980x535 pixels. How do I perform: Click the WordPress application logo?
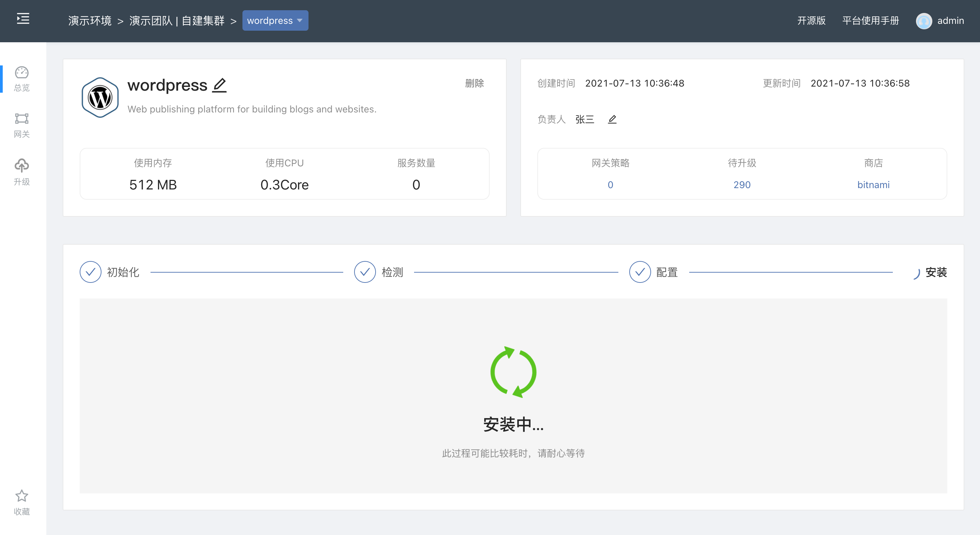click(100, 97)
